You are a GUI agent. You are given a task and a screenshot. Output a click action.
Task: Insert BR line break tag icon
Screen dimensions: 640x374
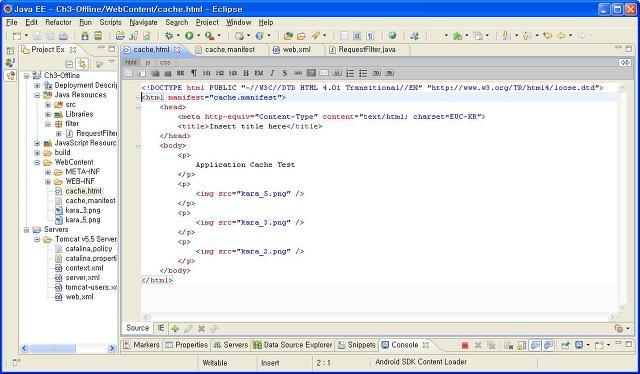(180, 73)
